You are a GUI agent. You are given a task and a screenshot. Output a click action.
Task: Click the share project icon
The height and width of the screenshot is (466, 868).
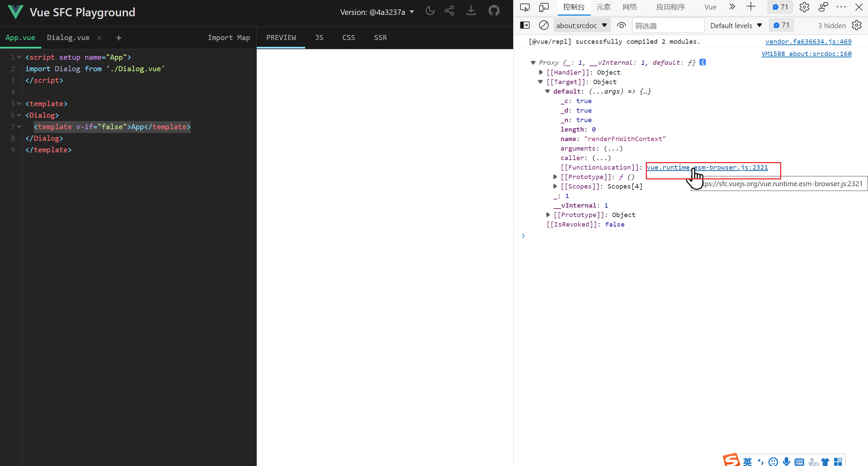pos(448,11)
